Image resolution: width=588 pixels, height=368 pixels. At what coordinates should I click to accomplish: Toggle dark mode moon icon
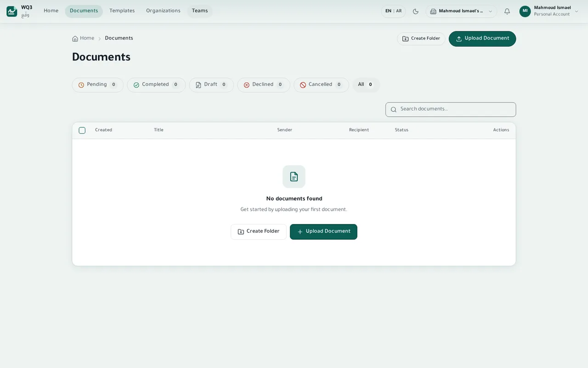click(x=416, y=11)
